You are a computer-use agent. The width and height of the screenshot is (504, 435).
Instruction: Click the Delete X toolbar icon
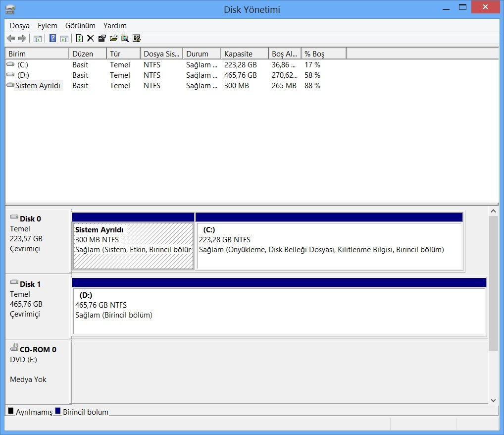pos(90,39)
